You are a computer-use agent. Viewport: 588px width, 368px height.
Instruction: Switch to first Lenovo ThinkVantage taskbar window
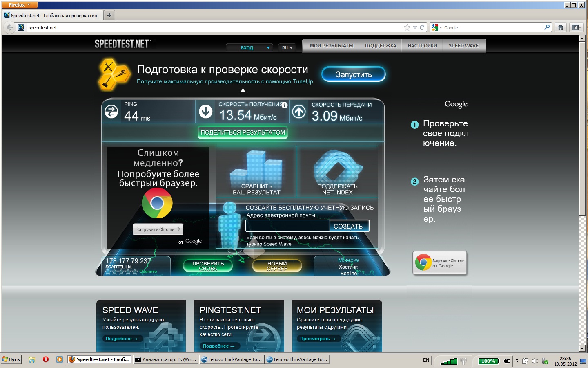[x=232, y=359]
